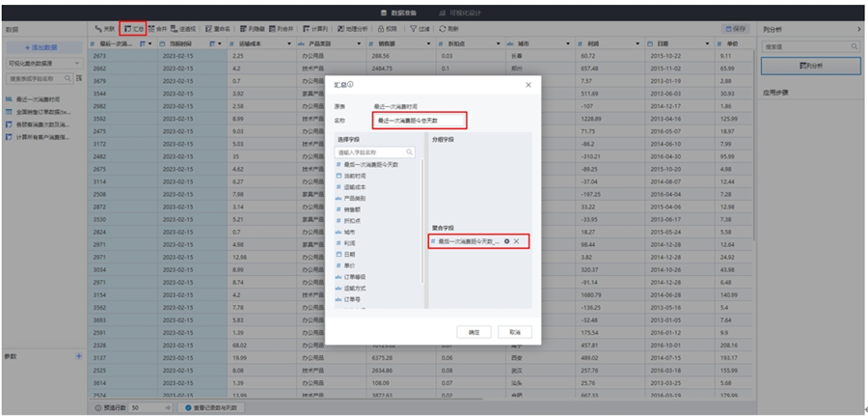This screenshot has height=416, width=868.
Task: Open settings gear of the aggregate field
Action: [x=507, y=240]
